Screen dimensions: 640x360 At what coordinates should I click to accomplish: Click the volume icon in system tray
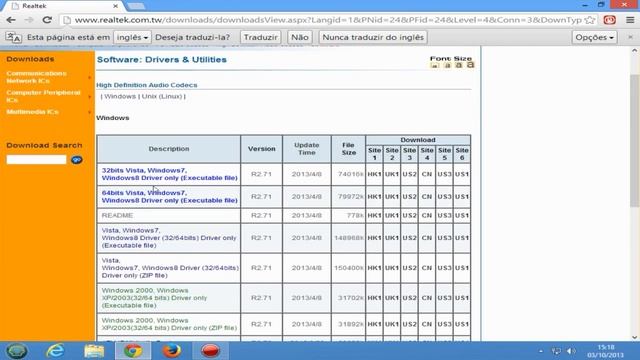pos(571,351)
